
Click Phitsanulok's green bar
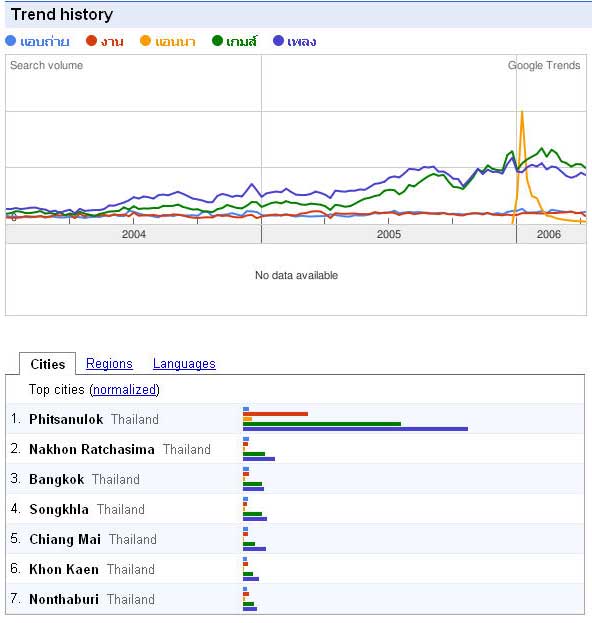(322, 424)
